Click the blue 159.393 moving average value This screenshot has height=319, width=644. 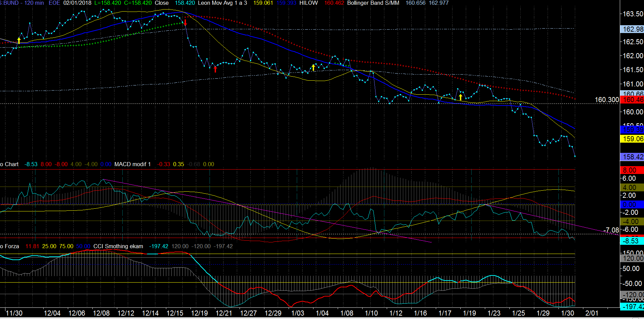pos(286,3)
